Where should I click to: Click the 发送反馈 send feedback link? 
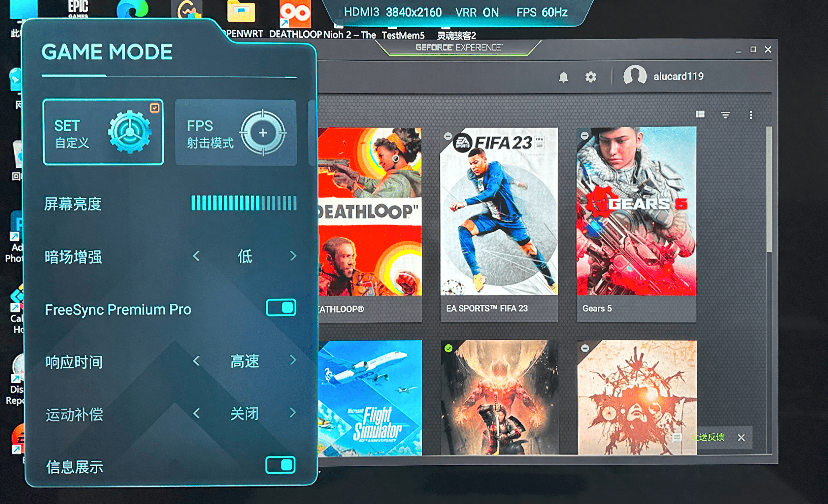[x=708, y=437]
